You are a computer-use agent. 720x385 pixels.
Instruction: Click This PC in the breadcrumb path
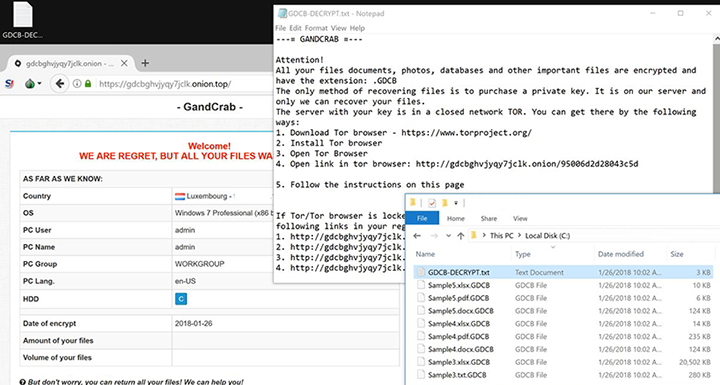pos(501,236)
